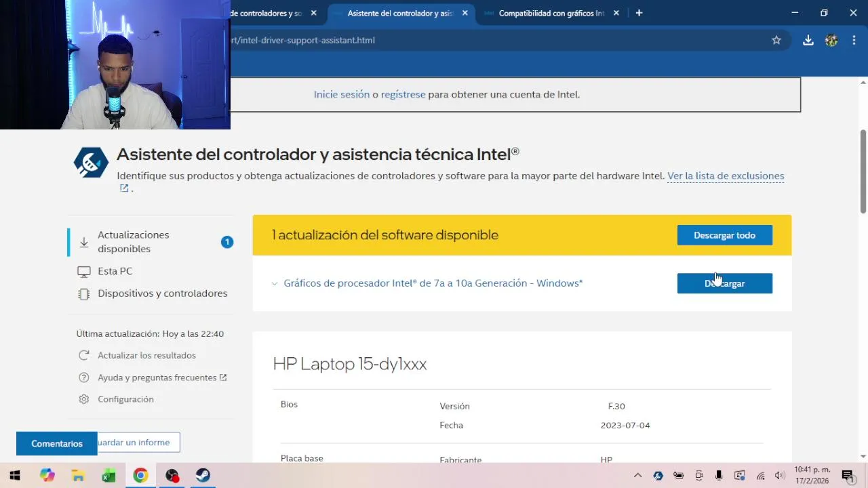Open the Configuración link
Screen dimensions: 868x488
[x=125, y=399]
